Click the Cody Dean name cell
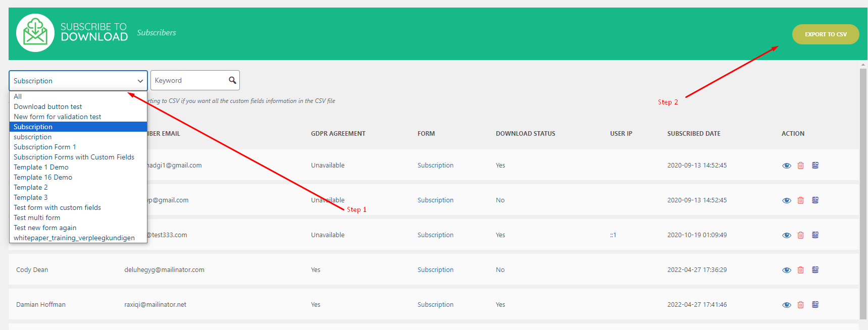Screen dimensions: 868x330 pyautogui.click(x=32, y=270)
